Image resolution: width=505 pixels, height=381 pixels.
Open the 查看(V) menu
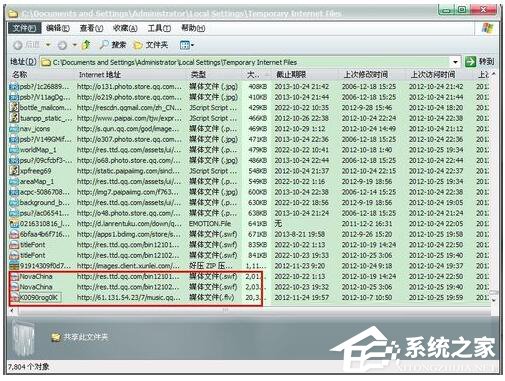[91, 28]
